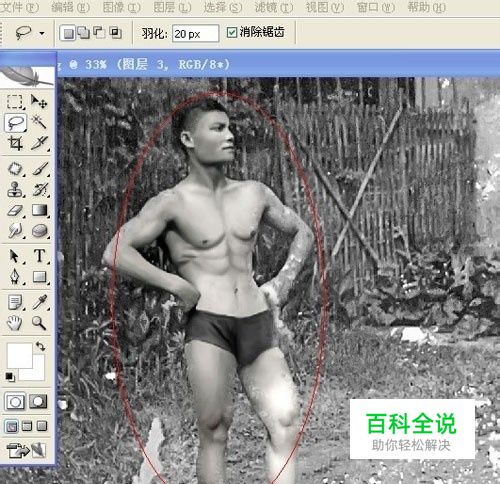Select the Move tool
Image resolution: width=500 pixels, height=484 pixels.
point(39,101)
